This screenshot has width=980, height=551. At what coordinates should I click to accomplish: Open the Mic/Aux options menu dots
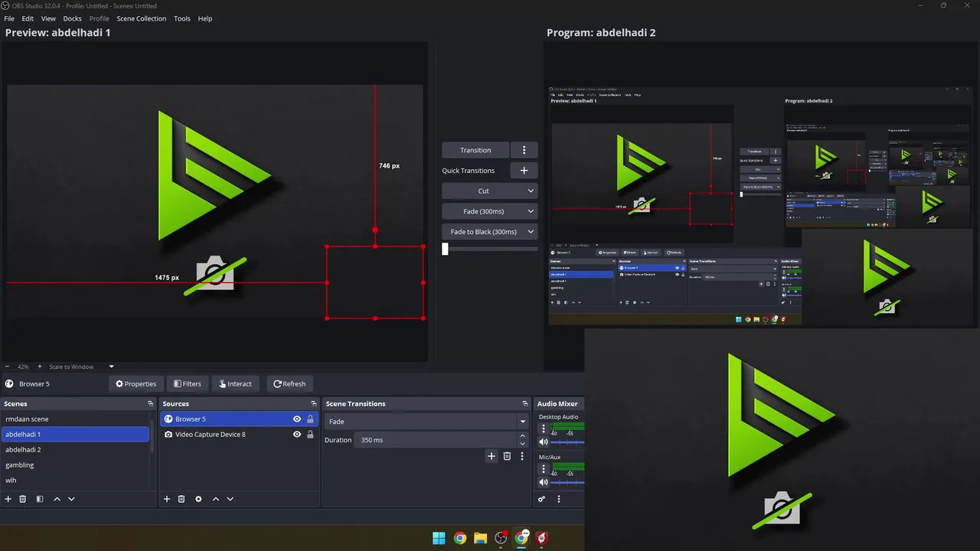(x=544, y=470)
